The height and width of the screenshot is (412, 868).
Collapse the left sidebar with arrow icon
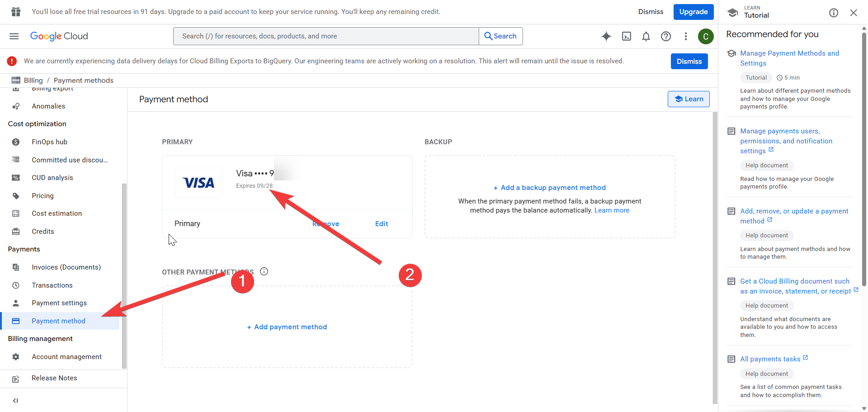coord(15,400)
